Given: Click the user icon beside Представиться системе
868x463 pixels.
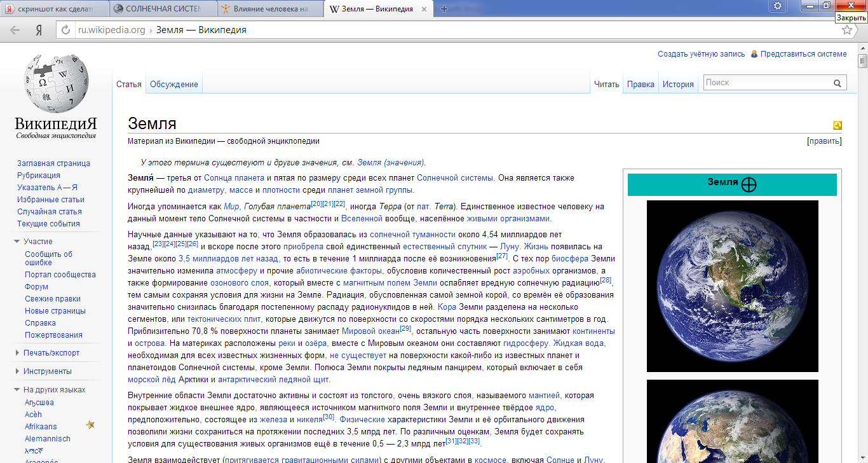Looking at the screenshot, I should click(754, 54).
